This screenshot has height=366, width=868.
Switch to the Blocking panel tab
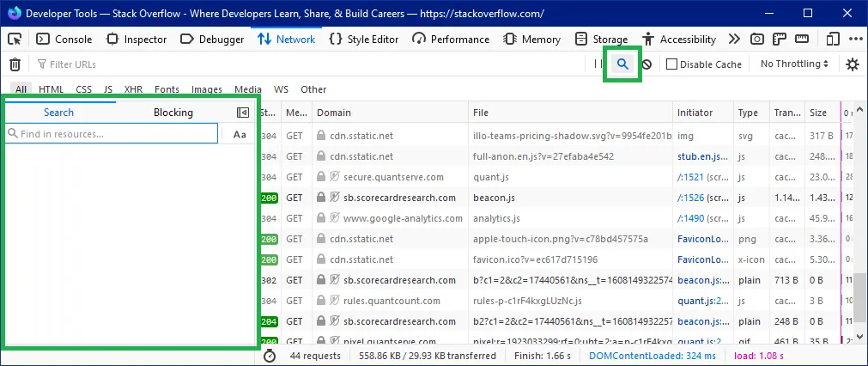click(173, 113)
